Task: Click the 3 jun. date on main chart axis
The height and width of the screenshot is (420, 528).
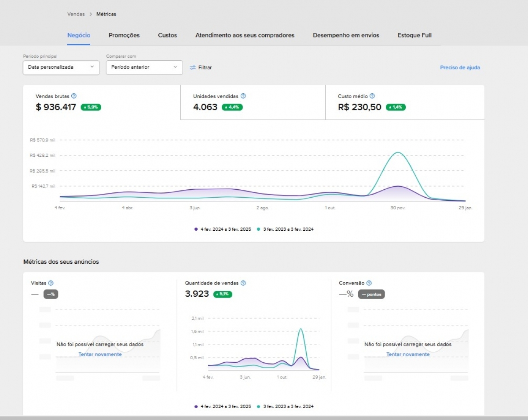Action: (x=195, y=208)
